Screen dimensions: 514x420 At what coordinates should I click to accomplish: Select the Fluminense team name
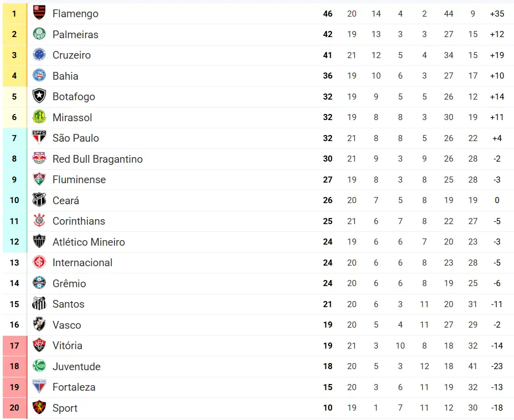[x=79, y=179]
